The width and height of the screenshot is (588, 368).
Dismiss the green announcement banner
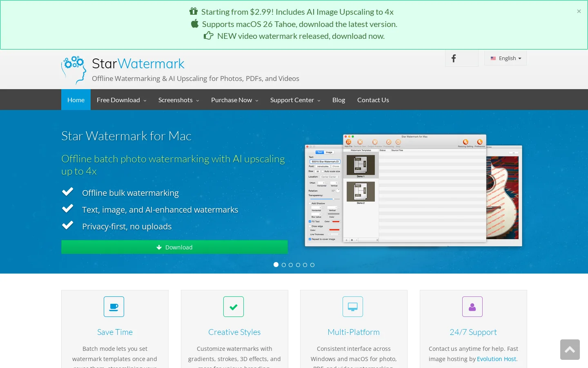(x=579, y=11)
